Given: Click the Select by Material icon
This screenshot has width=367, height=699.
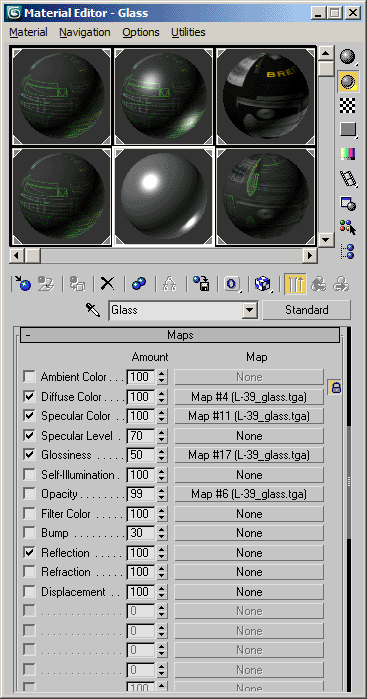Looking at the screenshot, I should [347, 227].
